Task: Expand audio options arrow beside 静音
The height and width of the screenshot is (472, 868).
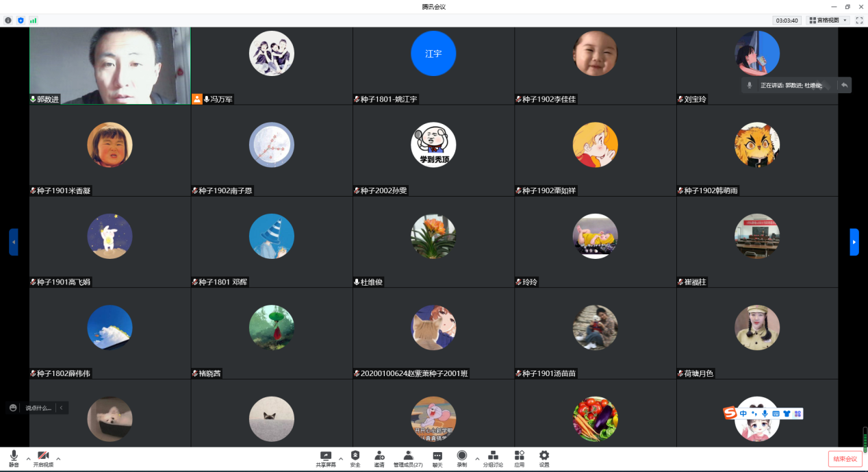Action: pyautogui.click(x=28, y=458)
